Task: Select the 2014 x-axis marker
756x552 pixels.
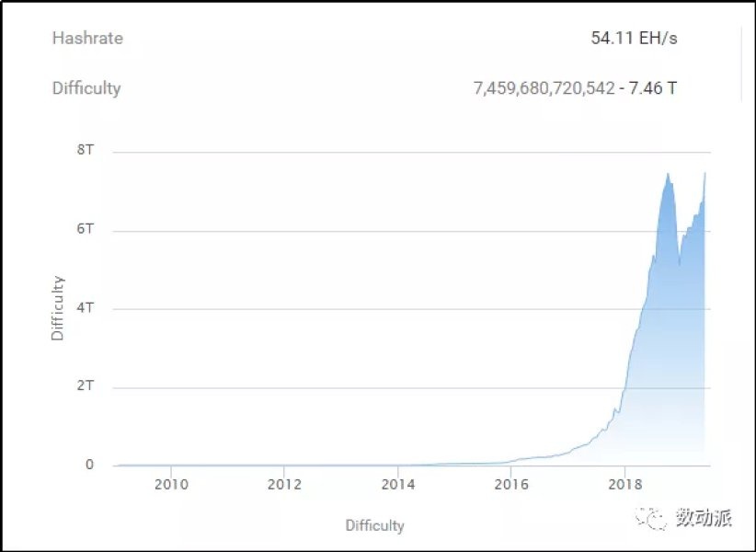Action: [x=398, y=485]
